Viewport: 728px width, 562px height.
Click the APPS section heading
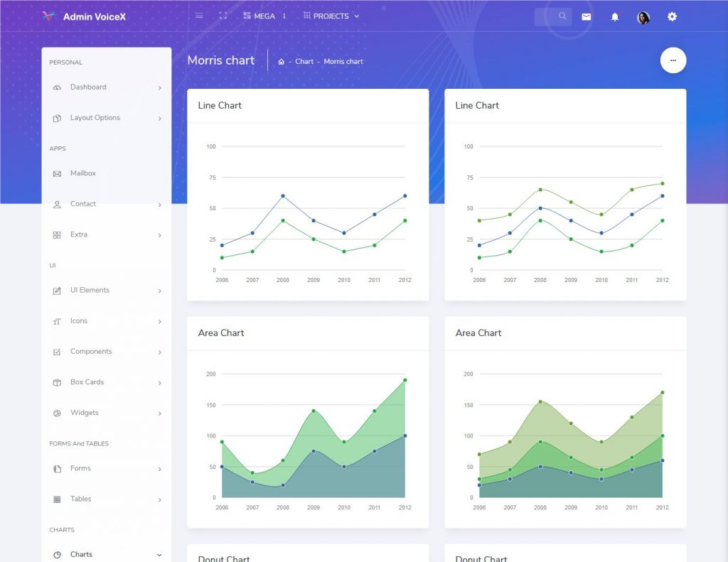pyautogui.click(x=58, y=148)
